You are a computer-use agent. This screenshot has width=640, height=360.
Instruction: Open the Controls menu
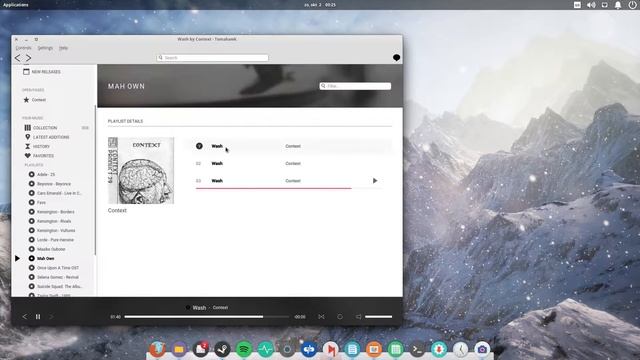click(23, 48)
